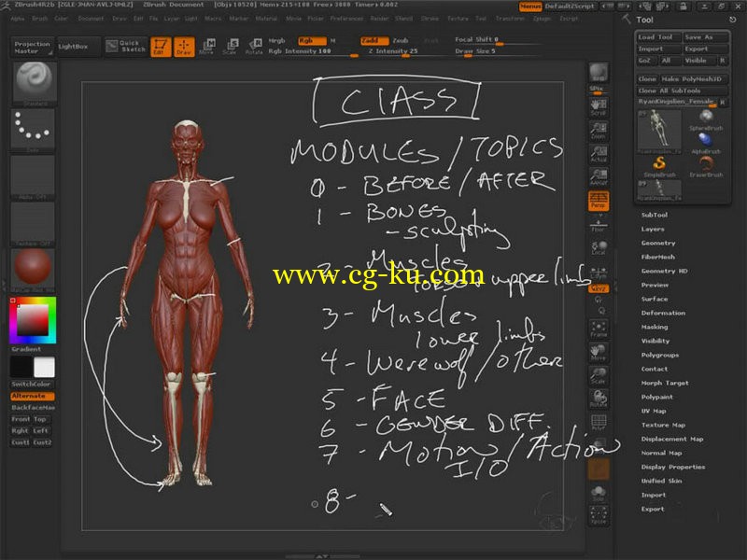Open the Dots stroke type selector
This screenshot has height=560, width=747.
point(33,130)
